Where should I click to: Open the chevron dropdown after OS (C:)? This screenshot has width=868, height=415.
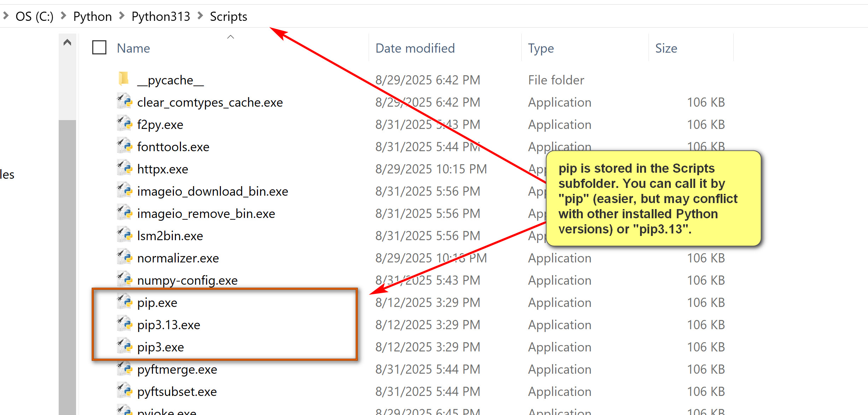point(64,16)
